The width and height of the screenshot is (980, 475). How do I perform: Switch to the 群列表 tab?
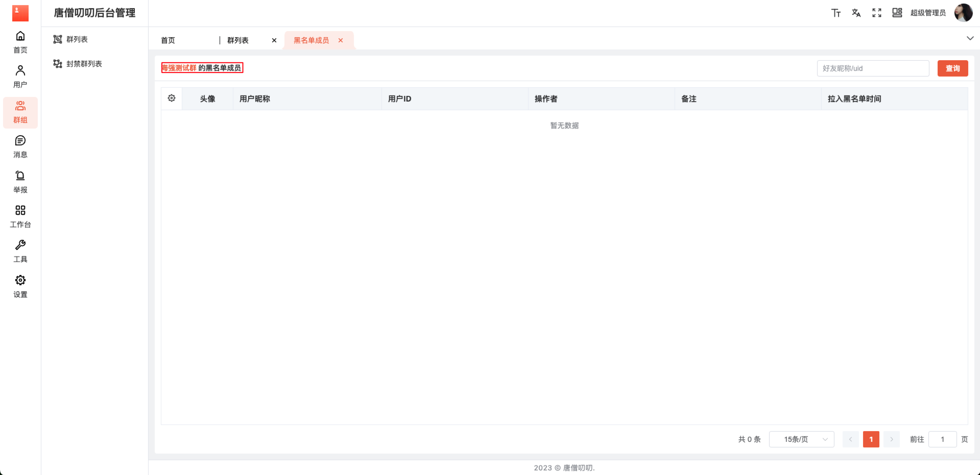tap(238, 40)
